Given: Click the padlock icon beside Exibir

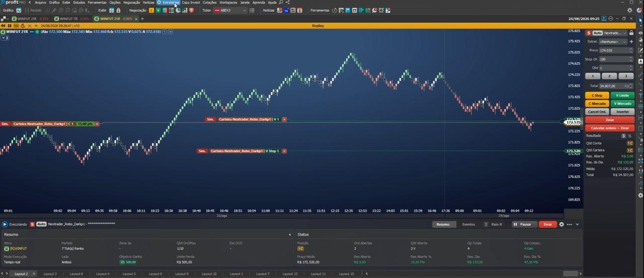Looking at the screenshot, I should point(119,10).
